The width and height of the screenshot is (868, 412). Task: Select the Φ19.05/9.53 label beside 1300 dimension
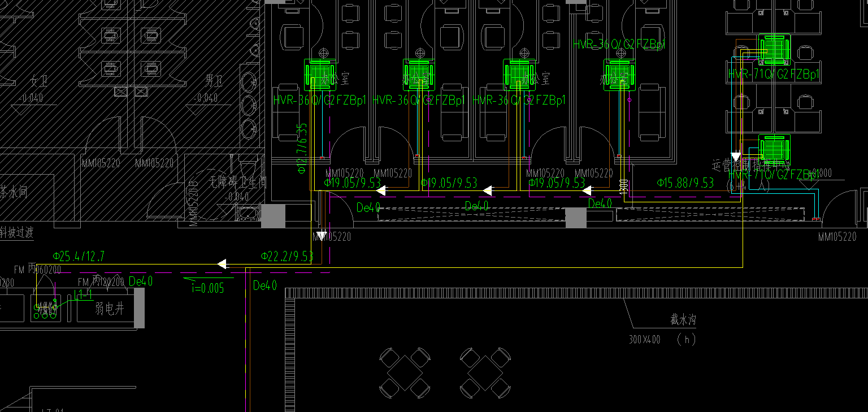[557, 183]
